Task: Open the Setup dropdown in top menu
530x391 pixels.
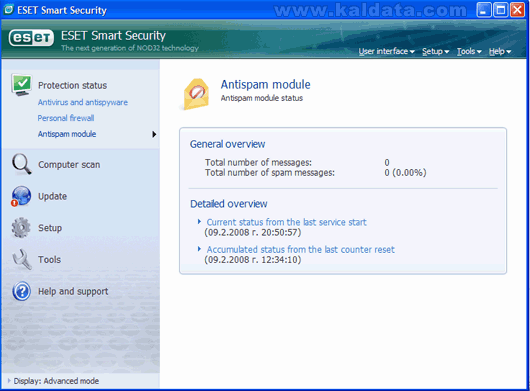Action: coord(435,51)
